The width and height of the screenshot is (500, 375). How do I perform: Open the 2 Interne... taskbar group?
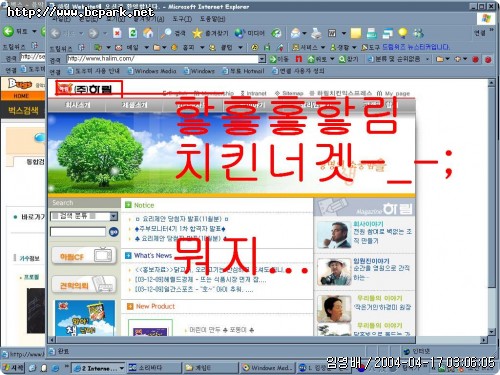[x=98, y=368]
